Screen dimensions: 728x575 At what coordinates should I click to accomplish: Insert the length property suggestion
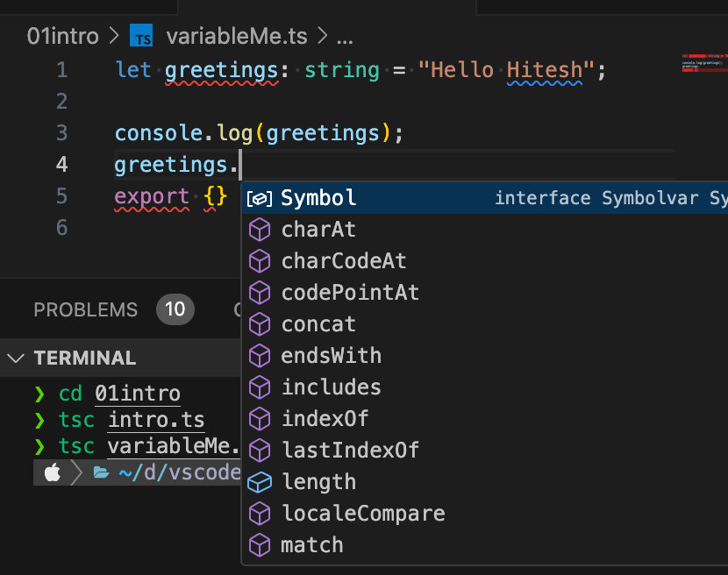click(485, 482)
